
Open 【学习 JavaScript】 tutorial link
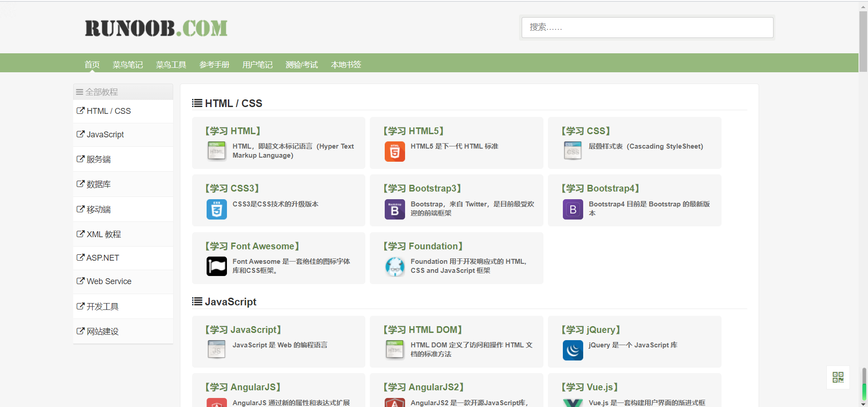(244, 330)
